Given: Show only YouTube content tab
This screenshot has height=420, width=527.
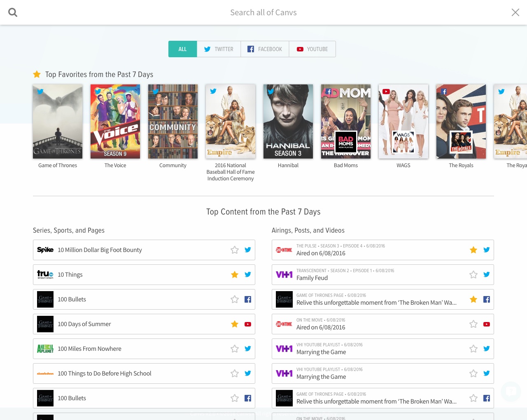Looking at the screenshot, I should (x=312, y=49).
